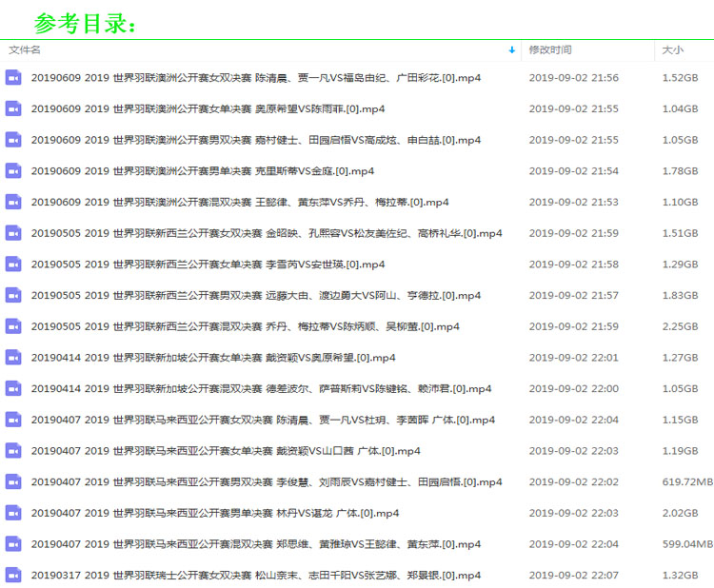Sort by 大小 column header
Screen dimensions: 714x588
[672, 49]
